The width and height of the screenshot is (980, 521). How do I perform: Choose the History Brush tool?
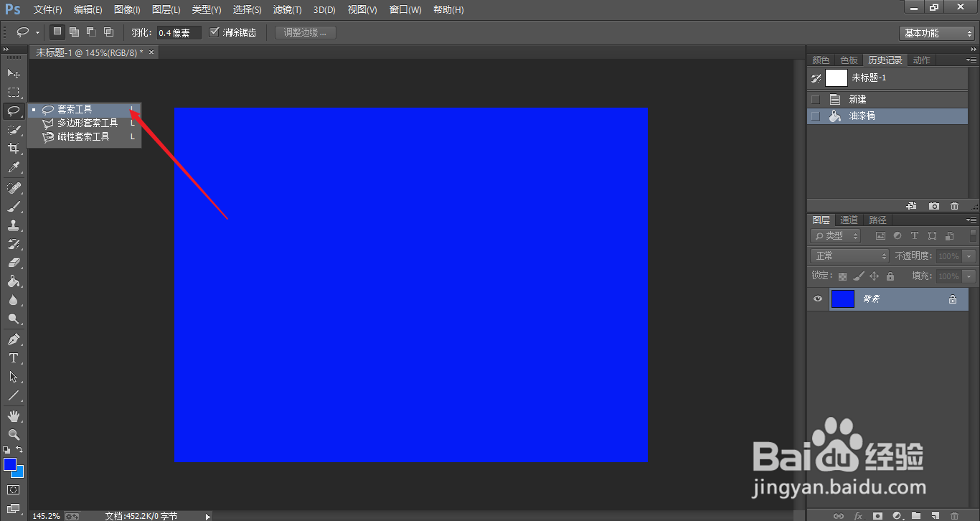pyautogui.click(x=14, y=244)
